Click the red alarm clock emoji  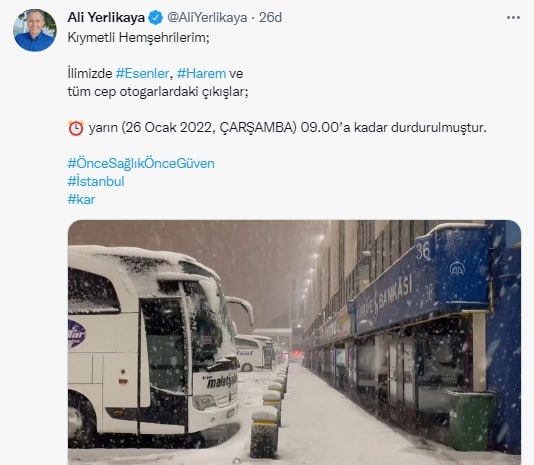tap(76, 128)
